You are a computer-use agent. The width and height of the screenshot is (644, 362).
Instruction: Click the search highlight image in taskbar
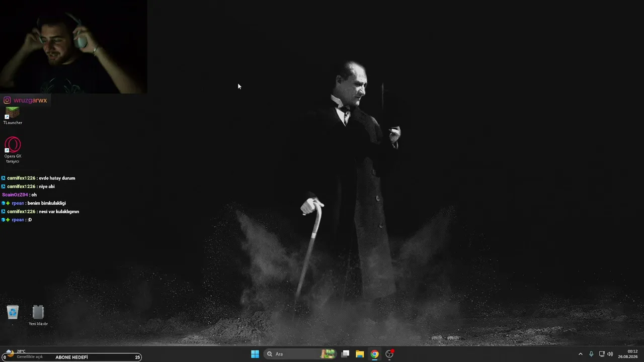click(329, 354)
